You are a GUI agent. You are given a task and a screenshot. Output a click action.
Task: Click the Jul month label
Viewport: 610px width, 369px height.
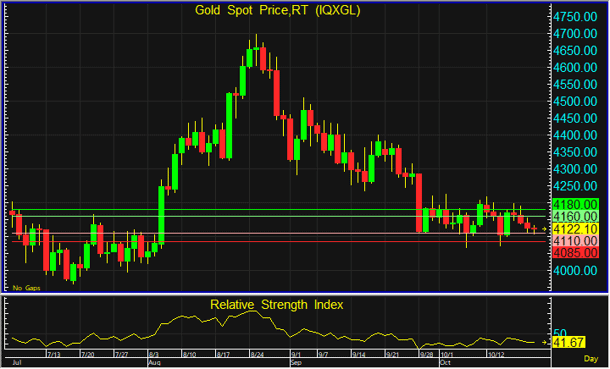pyautogui.click(x=17, y=362)
